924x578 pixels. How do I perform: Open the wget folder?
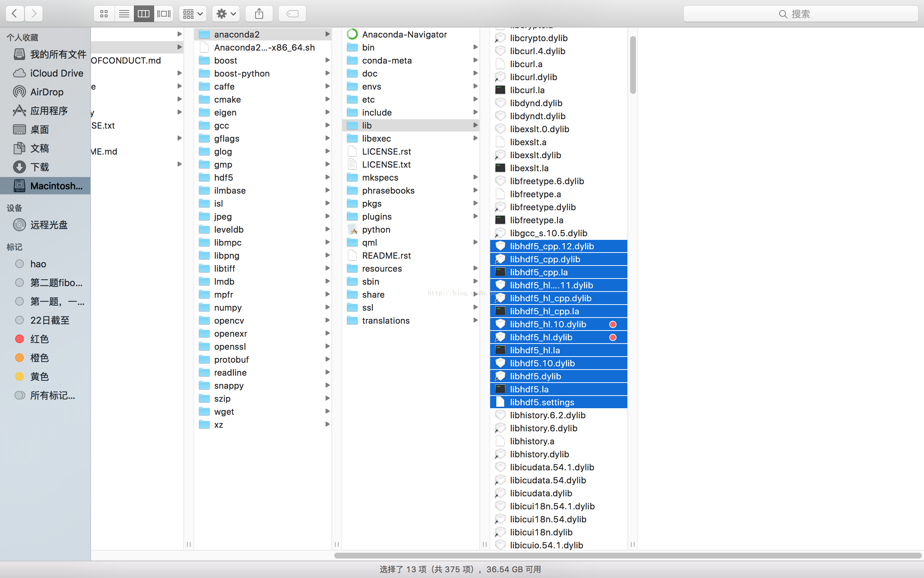coord(263,411)
